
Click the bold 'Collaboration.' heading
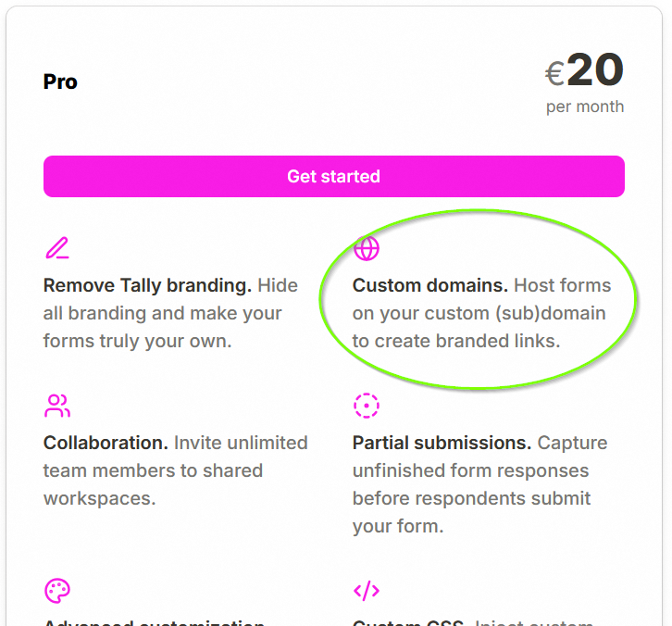click(106, 443)
